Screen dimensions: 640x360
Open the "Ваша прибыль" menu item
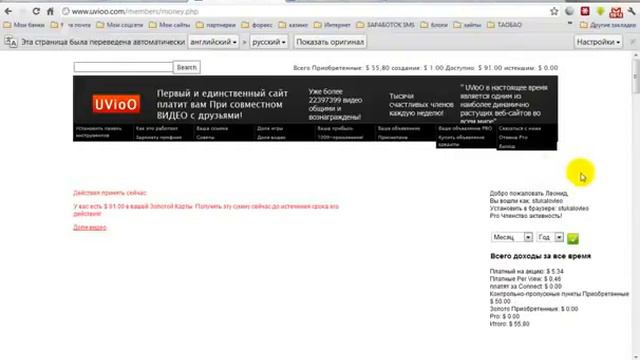335,129
